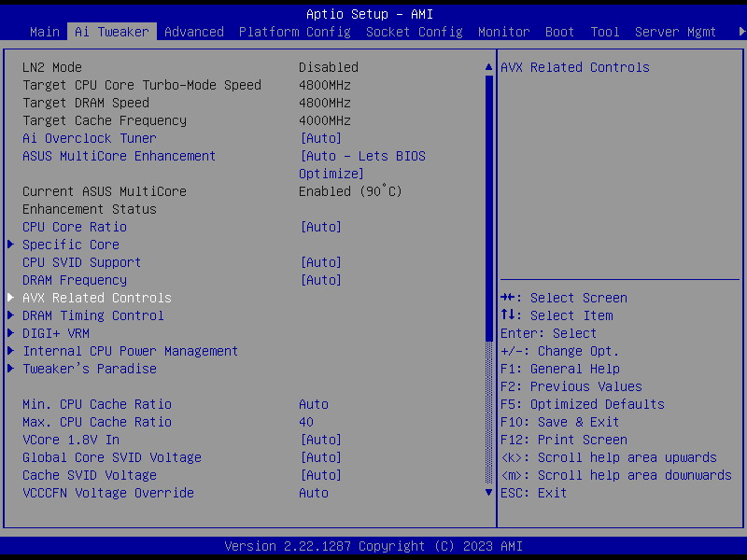Image resolution: width=747 pixels, height=560 pixels.
Task: Expand the DIGI+ VRM arrow
Action: tap(10, 333)
